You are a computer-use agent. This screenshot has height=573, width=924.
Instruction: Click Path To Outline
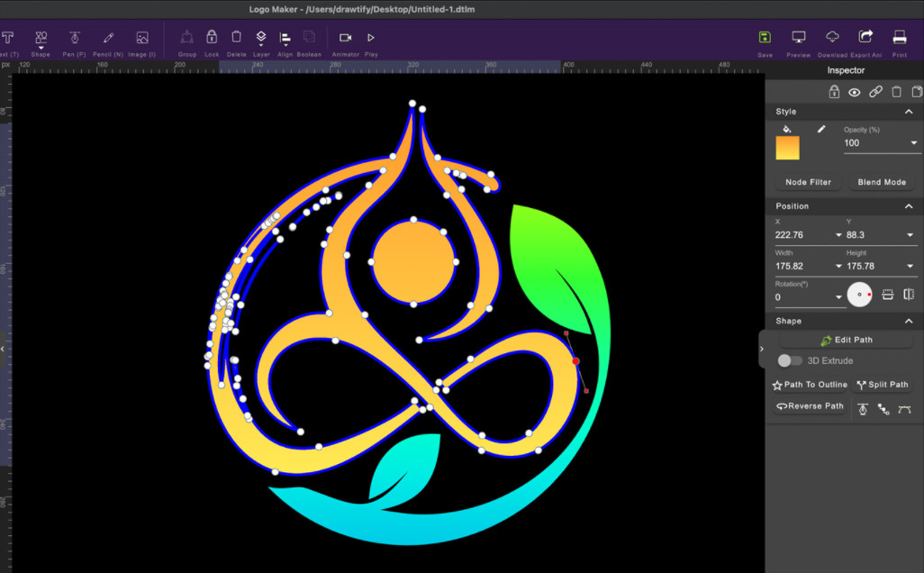tap(810, 385)
